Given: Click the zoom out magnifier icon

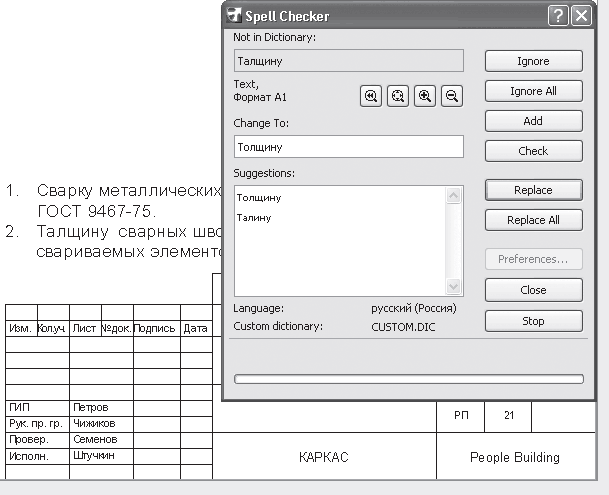Looking at the screenshot, I should tap(452, 96).
